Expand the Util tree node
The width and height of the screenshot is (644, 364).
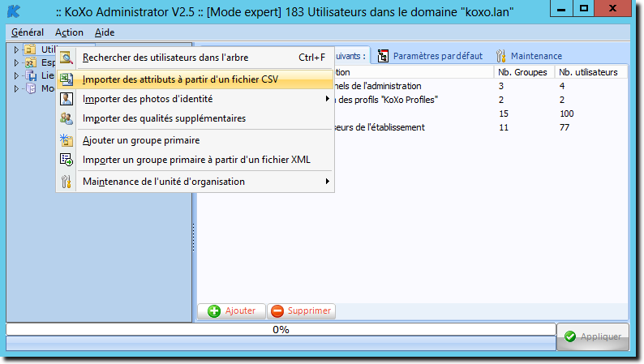[16, 49]
